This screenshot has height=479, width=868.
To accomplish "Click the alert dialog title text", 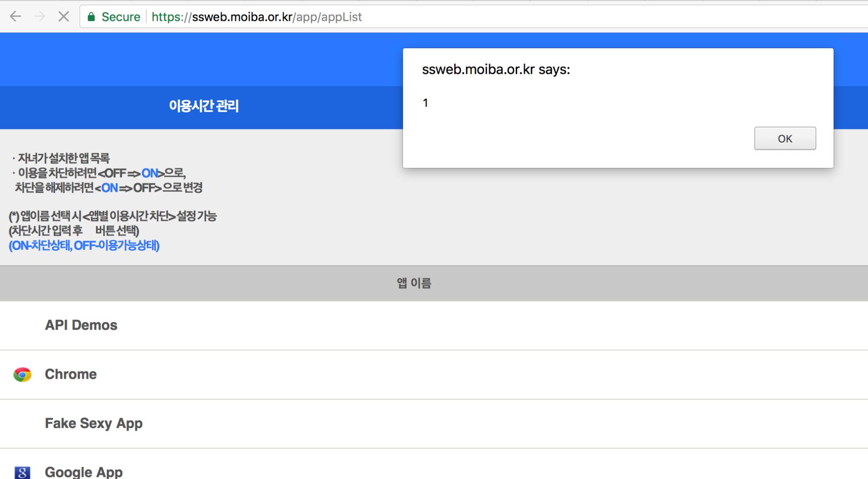I will click(x=495, y=69).
